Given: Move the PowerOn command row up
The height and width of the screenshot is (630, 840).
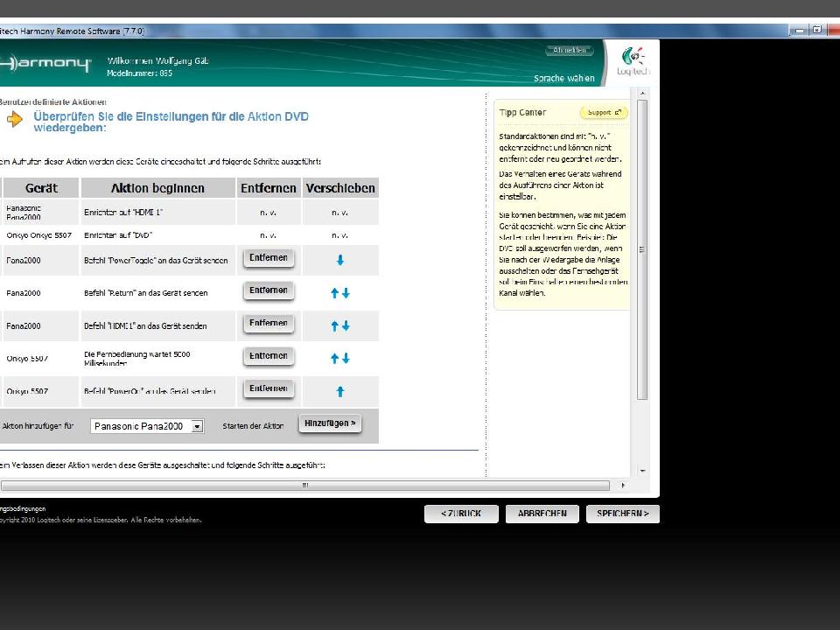Looking at the screenshot, I should (340, 392).
